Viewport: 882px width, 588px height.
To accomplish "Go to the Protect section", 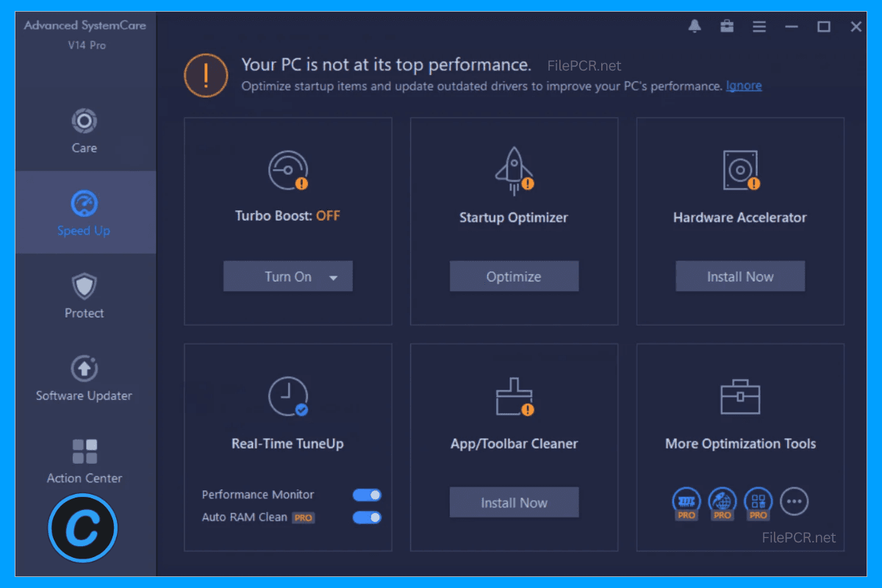I will point(85,295).
